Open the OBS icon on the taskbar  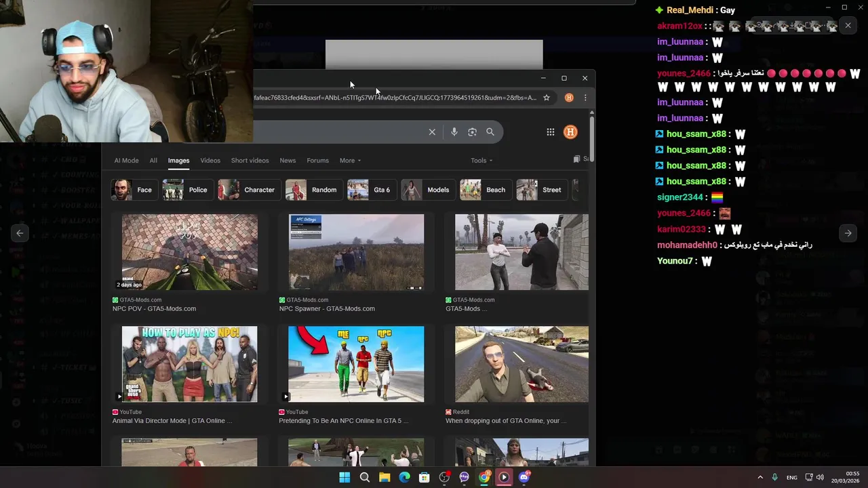tap(444, 477)
